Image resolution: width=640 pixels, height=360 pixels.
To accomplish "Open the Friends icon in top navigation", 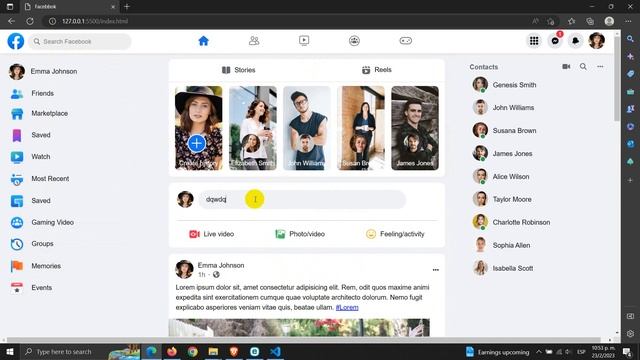I will pyautogui.click(x=254, y=41).
